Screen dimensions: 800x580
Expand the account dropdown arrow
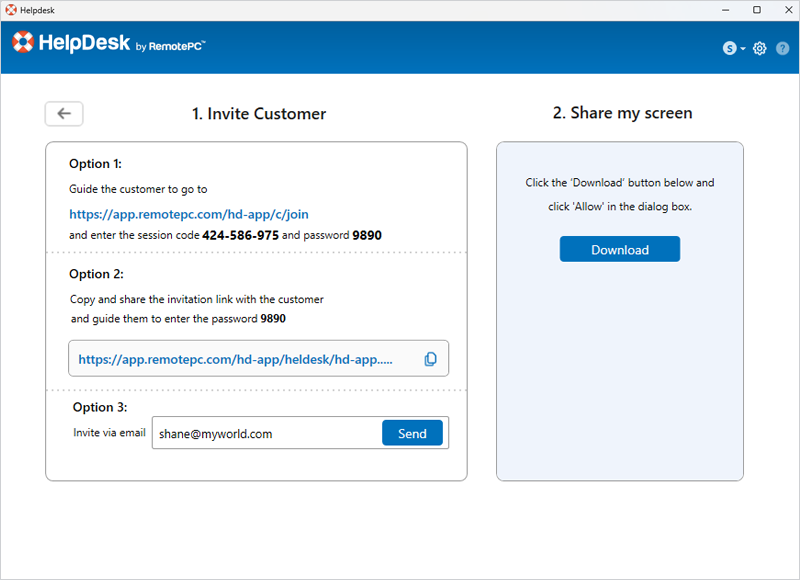743,49
